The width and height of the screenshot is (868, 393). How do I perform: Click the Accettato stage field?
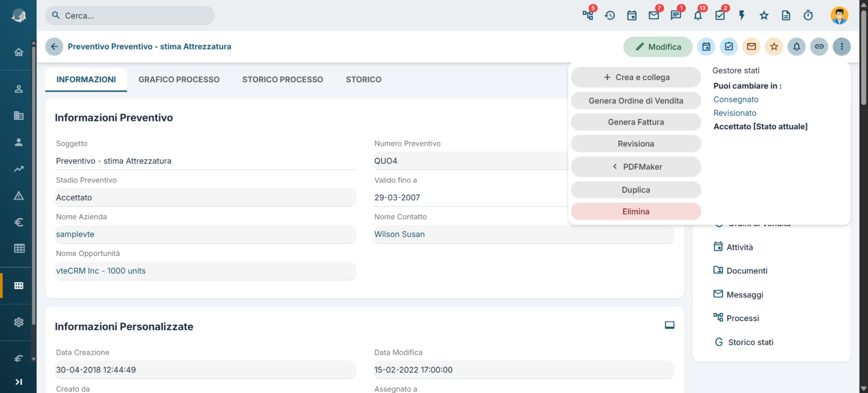(206, 198)
